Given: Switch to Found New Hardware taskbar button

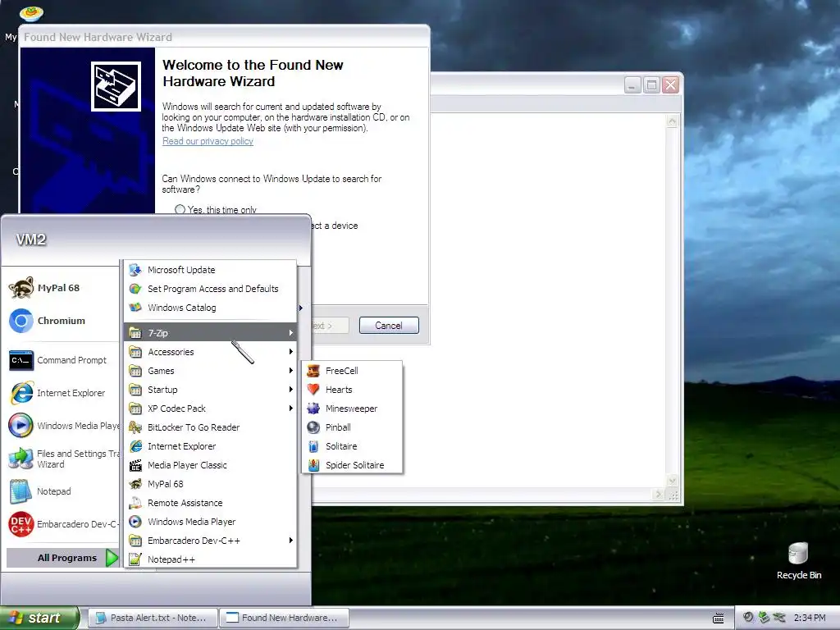Looking at the screenshot, I should click(x=285, y=618).
